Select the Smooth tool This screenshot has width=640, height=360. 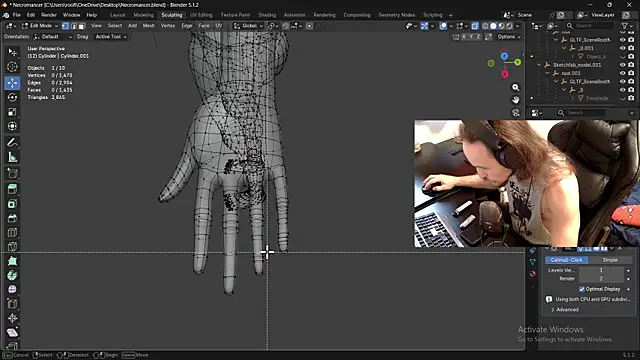[x=12, y=289]
